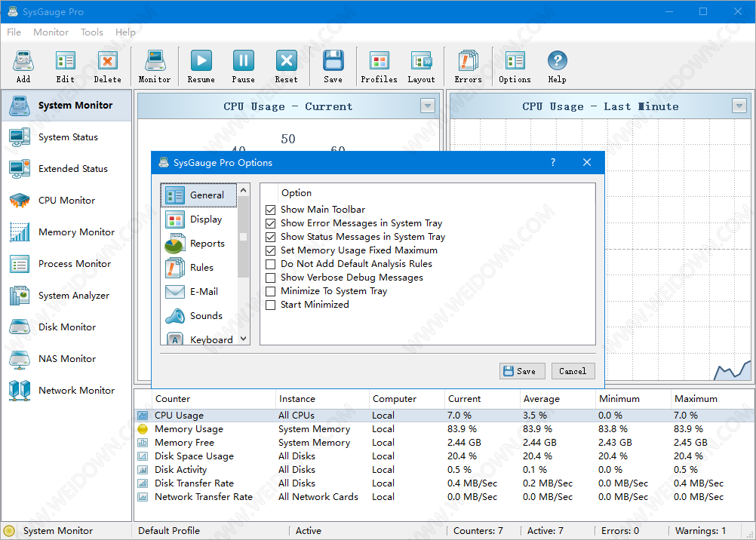The width and height of the screenshot is (756, 540).
Task: Open Network Monitor in the sidebar
Action: [x=66, y=391]
